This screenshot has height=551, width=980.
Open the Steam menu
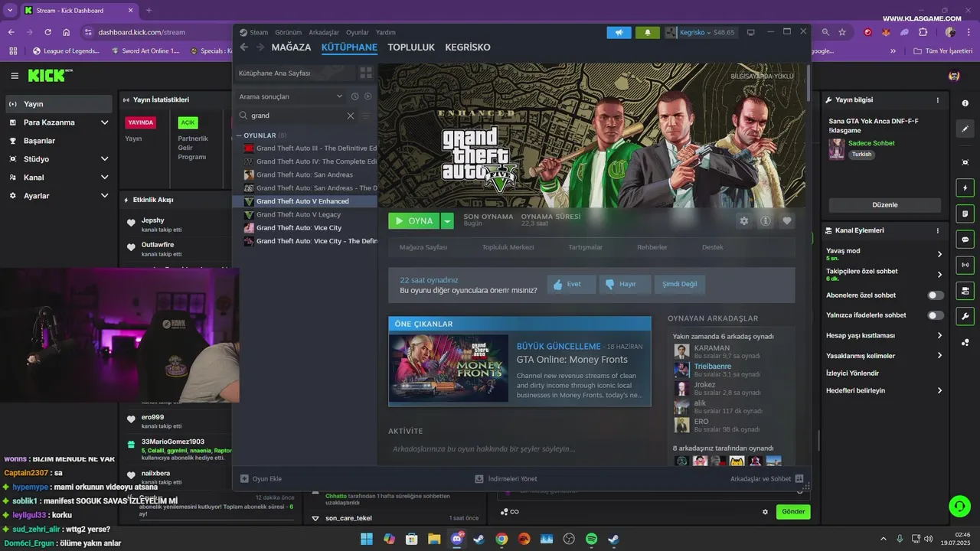[259, 32]
